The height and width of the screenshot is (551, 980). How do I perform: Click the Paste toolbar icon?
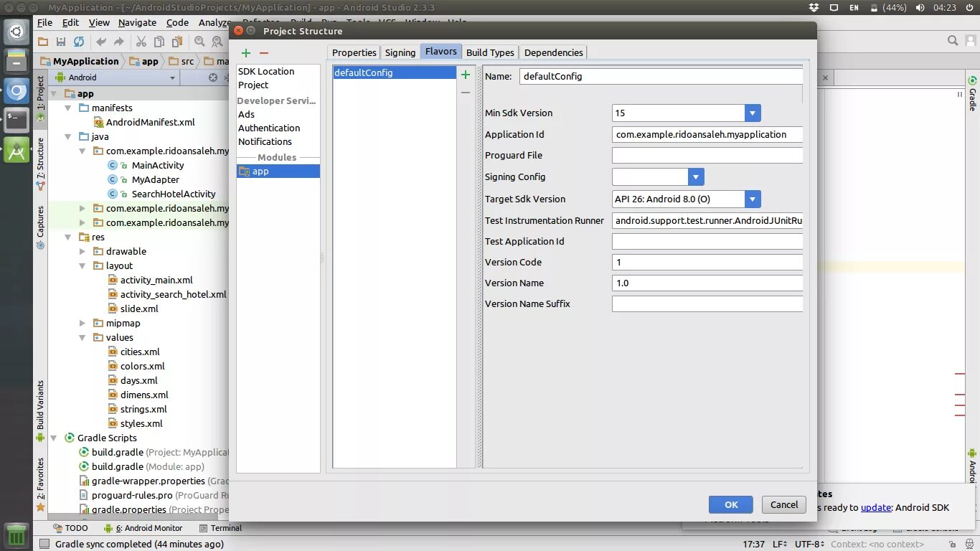[x=176, y=42]
